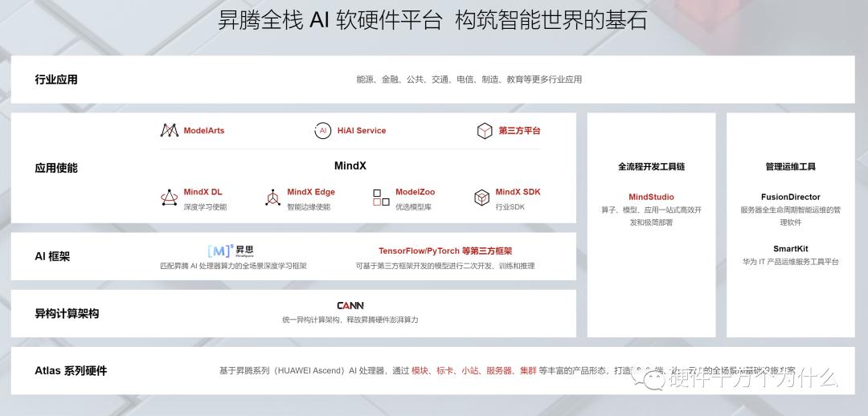Click the MindX DL icon
The image size is (868, 416).
(170, 198)
